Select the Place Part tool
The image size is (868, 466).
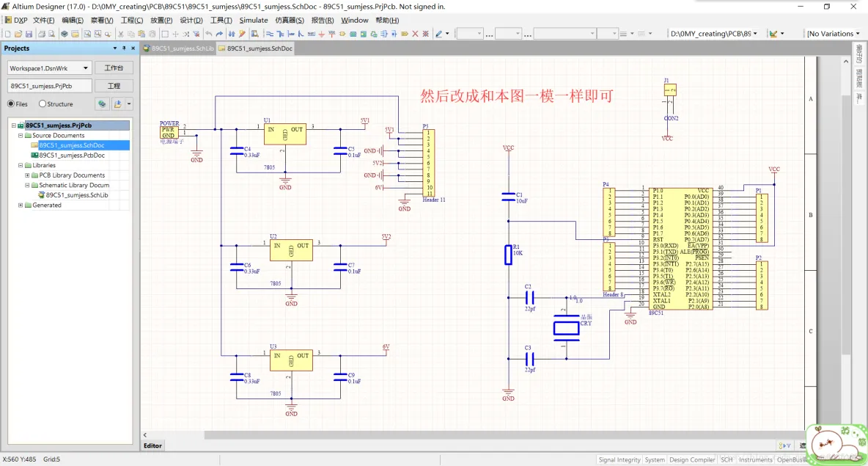pyautogui.click(x=342, y=34)
